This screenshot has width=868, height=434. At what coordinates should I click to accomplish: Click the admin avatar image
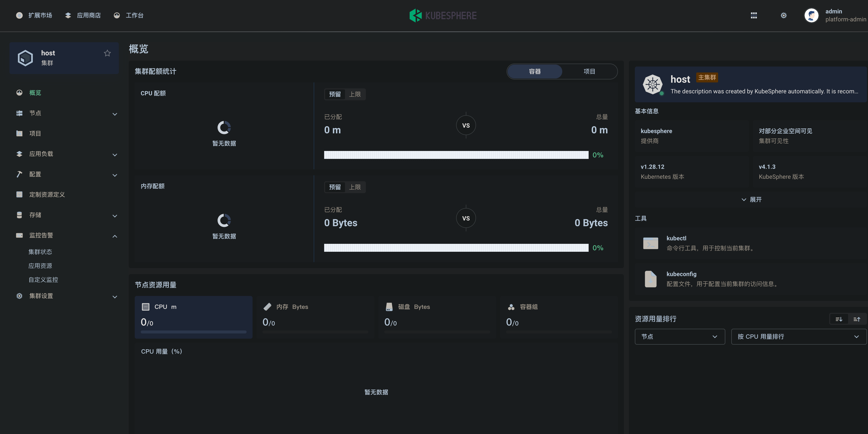coord(811,15)
